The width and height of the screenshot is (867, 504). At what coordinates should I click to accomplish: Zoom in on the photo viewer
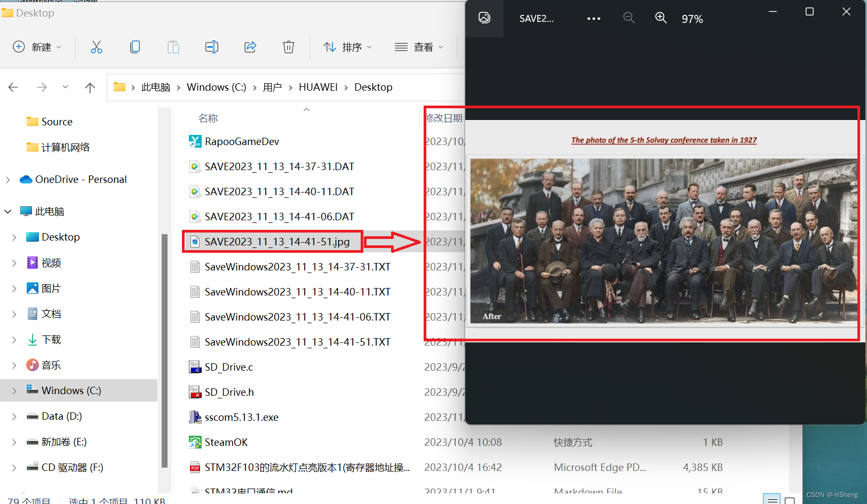coord(661,18)
